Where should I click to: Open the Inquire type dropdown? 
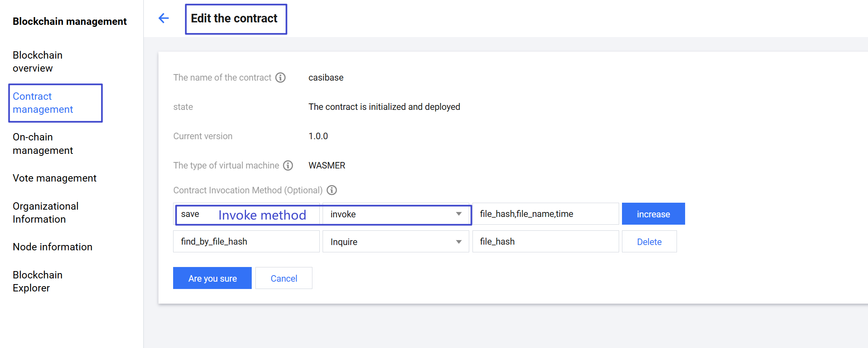click(395, 242)
